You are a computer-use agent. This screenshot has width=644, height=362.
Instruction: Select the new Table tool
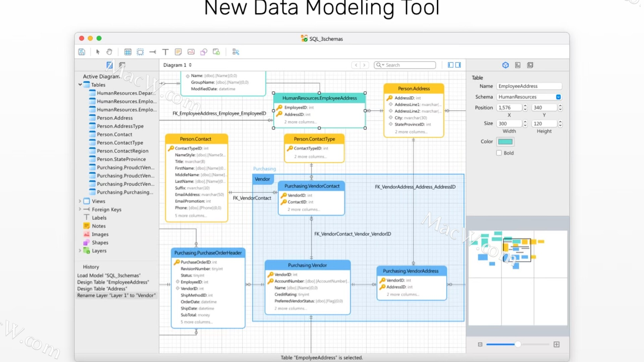pyautogui.click(x=128, y=52)
